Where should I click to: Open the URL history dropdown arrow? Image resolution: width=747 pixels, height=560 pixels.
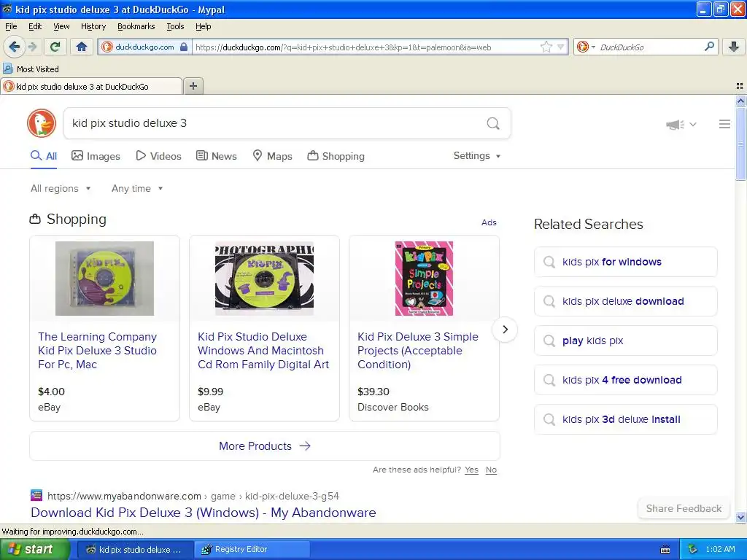[x=561, y=47]
